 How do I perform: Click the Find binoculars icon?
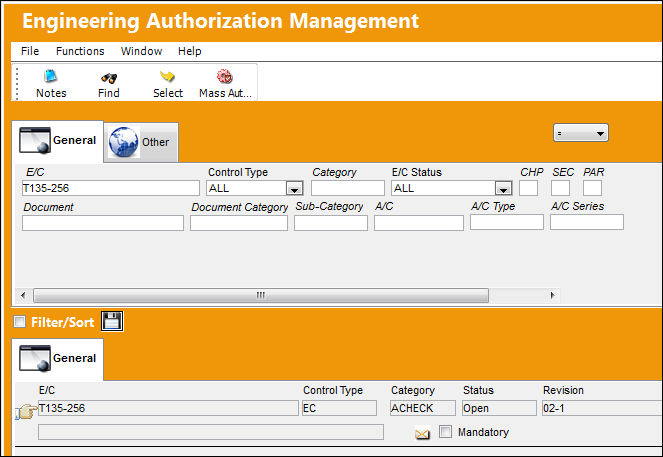click(x=109, y=77)
